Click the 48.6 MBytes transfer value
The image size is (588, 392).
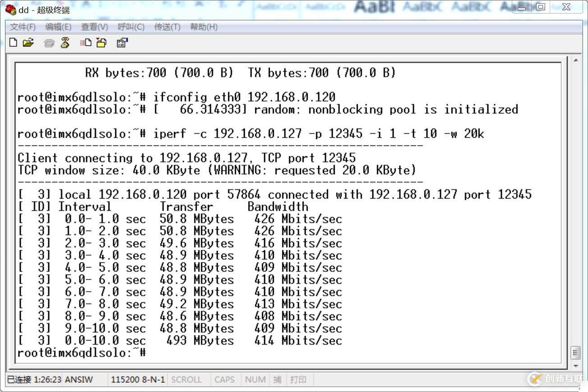[197, 316]
